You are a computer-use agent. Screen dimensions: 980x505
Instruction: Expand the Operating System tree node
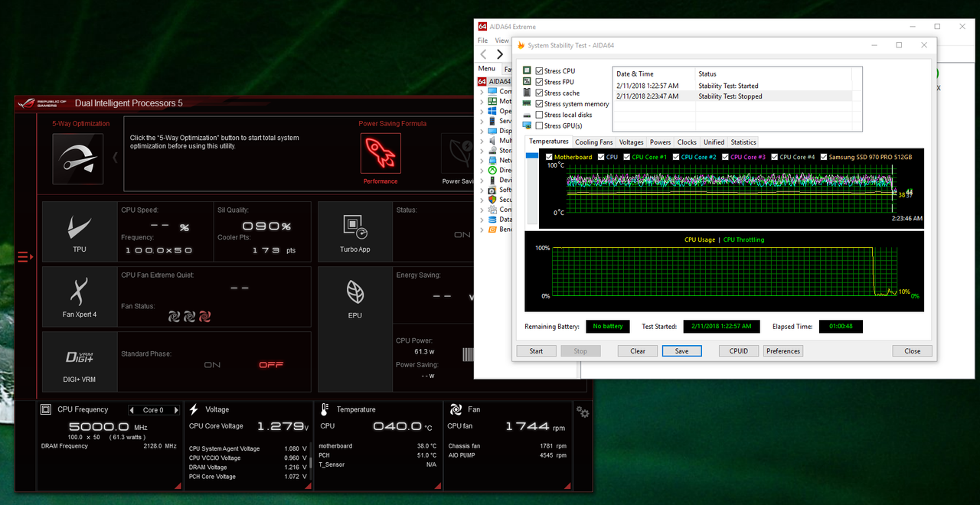(x=482, y=111)
